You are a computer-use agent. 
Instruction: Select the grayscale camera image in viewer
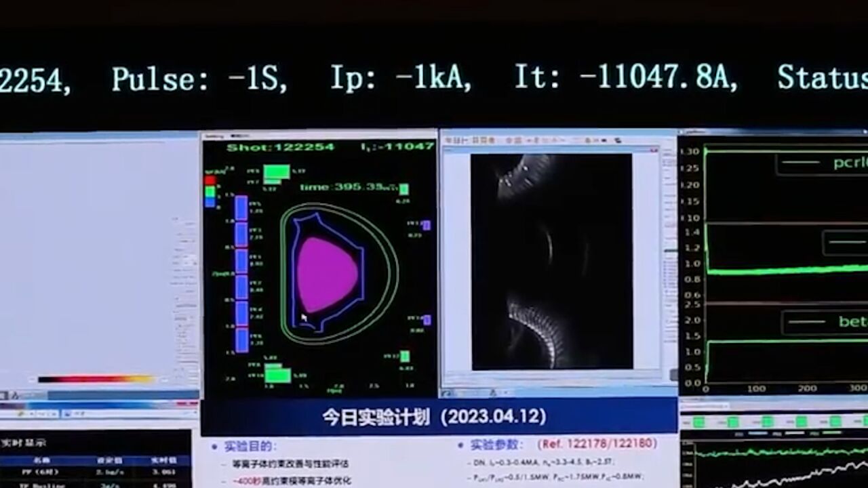coord(551,261)
